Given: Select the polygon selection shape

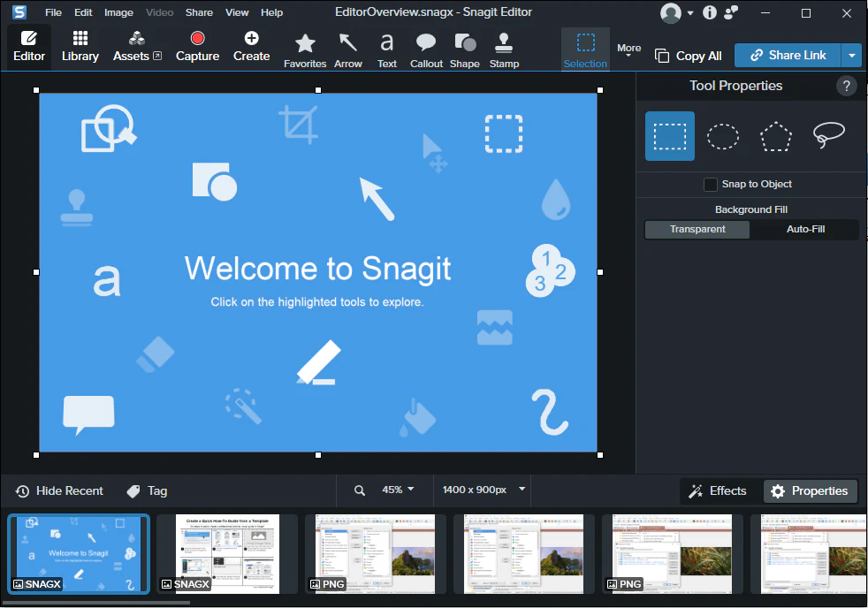Looking at the screenshot, I should coord(776,136).
